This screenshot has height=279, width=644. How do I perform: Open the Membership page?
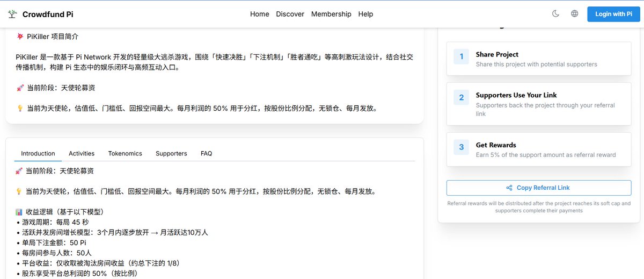[331, 14]
